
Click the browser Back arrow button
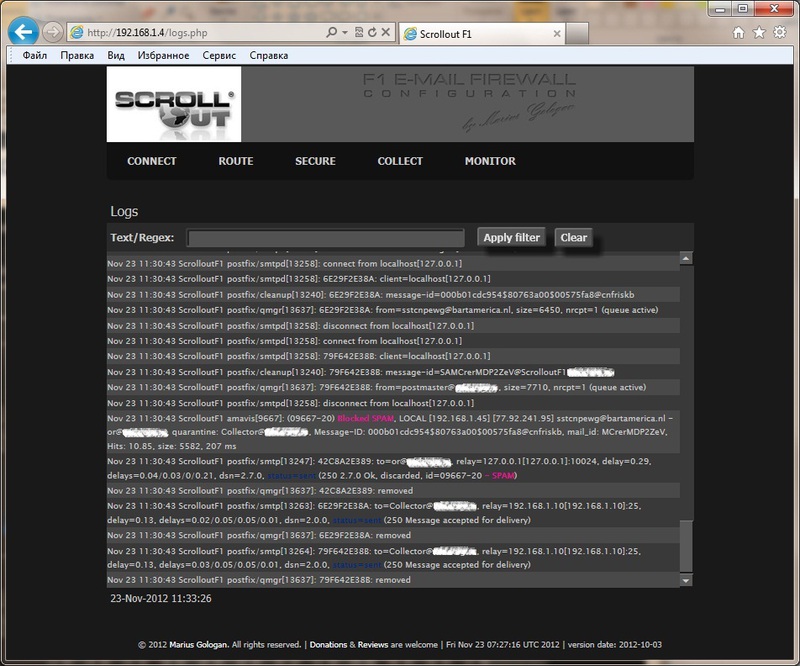(x=23, y=32)
